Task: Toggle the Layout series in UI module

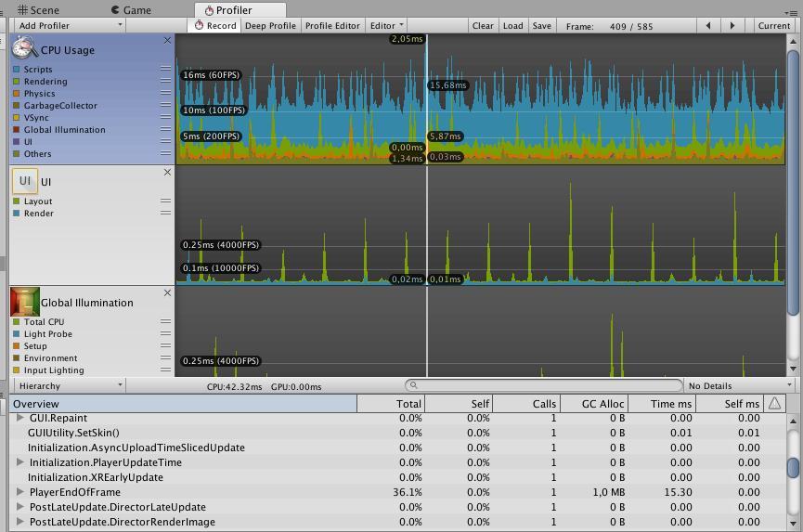Action: pos(17,201)
